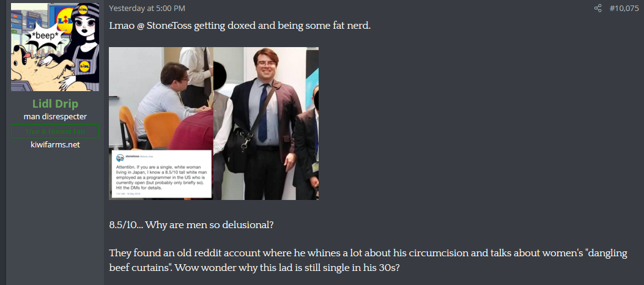The height and width of the screenshot is (285, 644).
Task: Click the yellow Lidl logo in the avatar
Action: click(x=64, y=22)
